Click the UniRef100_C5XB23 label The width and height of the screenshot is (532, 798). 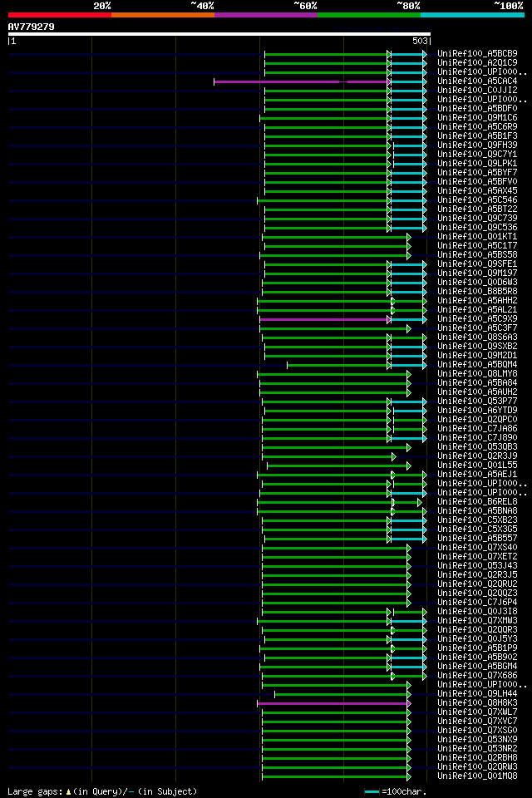pyautogui.click(x=477, y=520)
